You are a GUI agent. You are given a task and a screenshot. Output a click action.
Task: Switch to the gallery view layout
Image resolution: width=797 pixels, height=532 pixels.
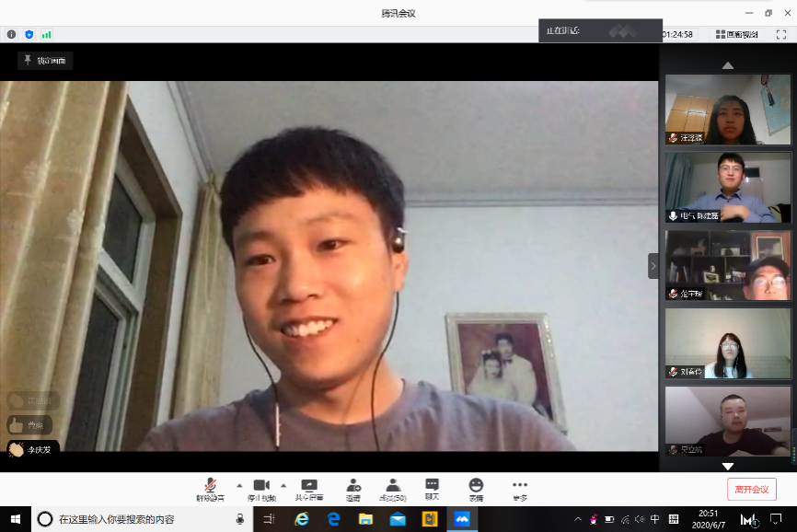coord(736,35)
